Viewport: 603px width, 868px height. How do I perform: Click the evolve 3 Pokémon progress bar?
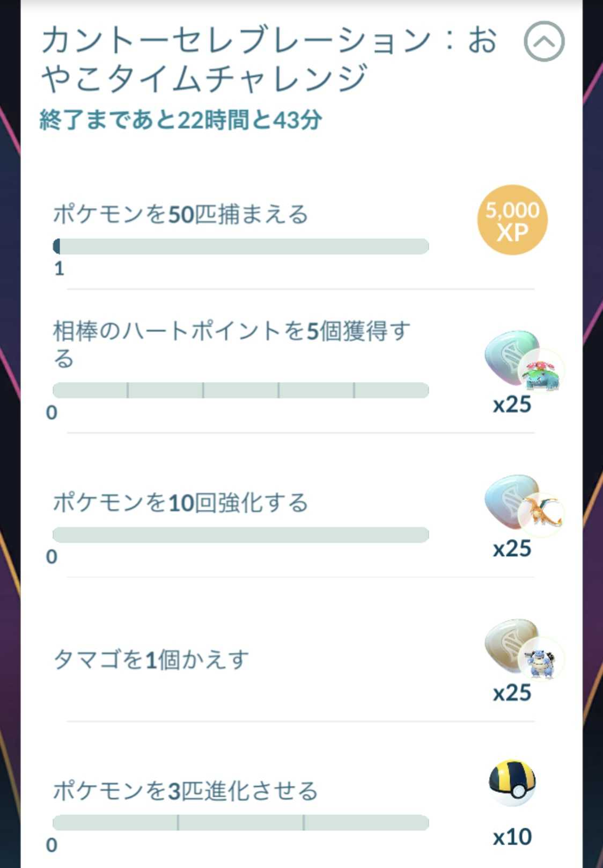pos(241,823)
